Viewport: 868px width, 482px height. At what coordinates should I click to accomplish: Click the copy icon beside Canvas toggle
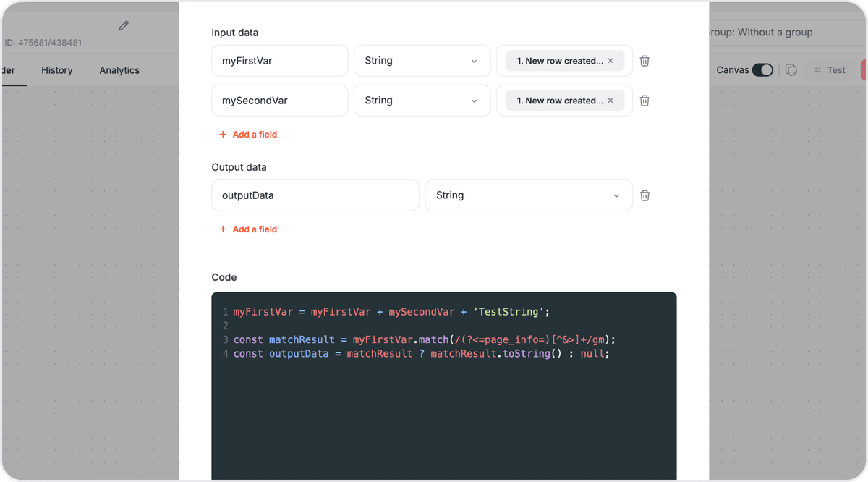[x=791, y=70]
